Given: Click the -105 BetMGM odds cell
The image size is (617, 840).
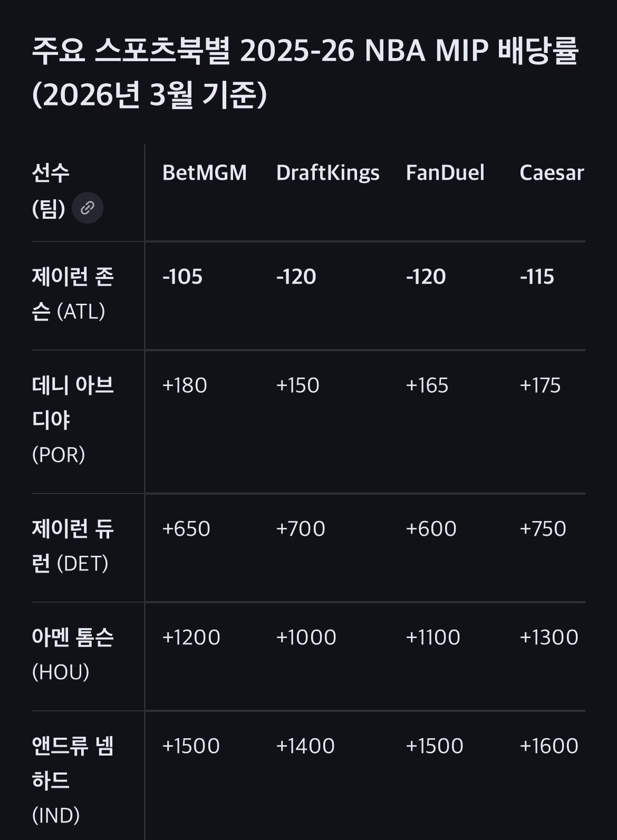Looking at the screenshot, I should (x=182, y=277).
